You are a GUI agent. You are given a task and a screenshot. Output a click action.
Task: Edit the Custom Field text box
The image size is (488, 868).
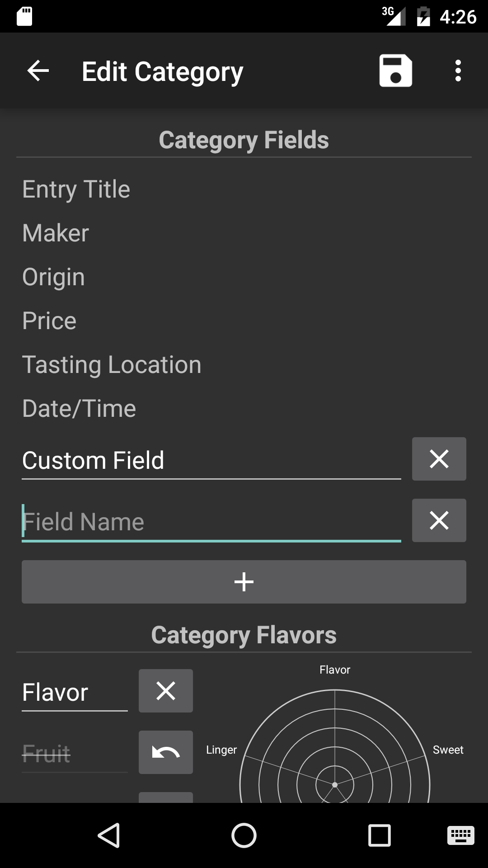point(211,461)
